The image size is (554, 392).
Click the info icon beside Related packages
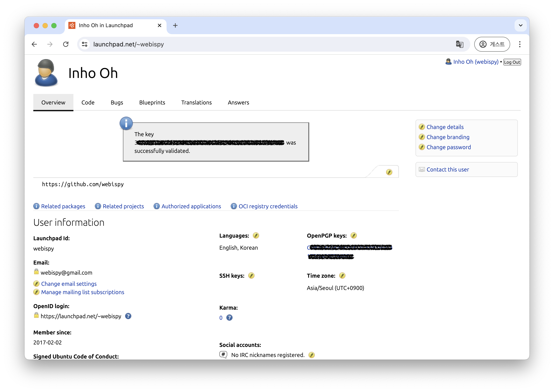pyautogui.click(x=36, y=206)
